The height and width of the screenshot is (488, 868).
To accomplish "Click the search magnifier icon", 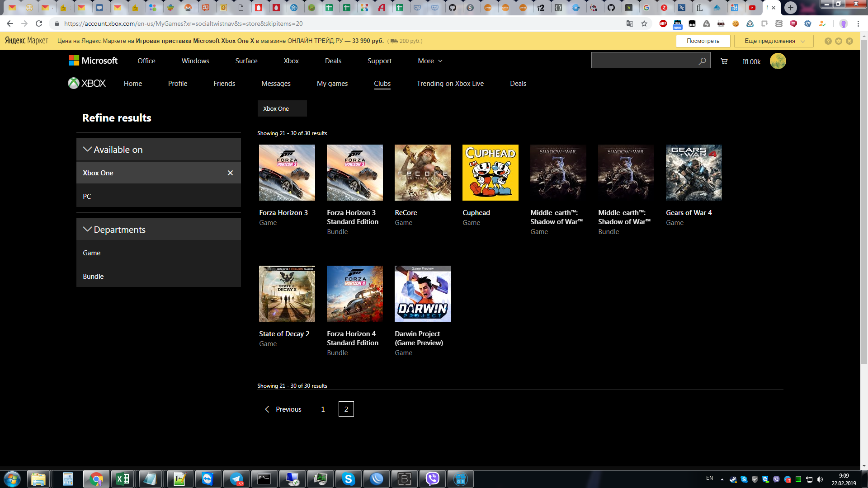I will point(702,61).
